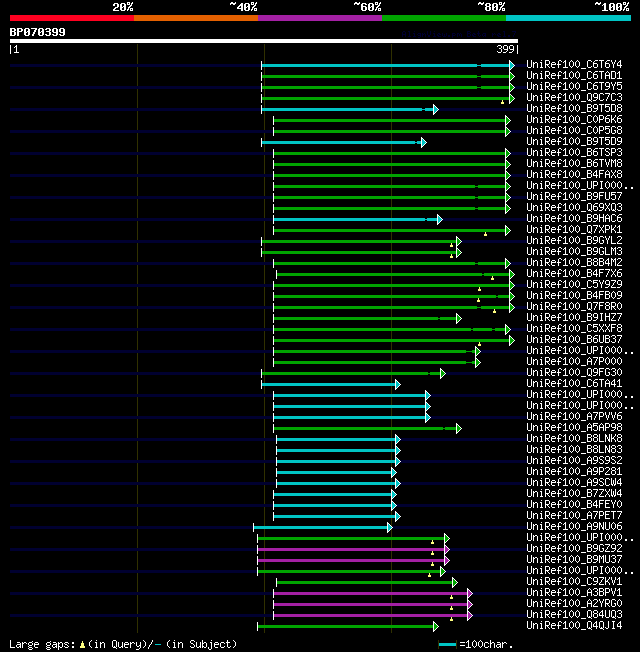Image resolution: width=640 pixels, height=652 pixels.
Task: Select the UniRef100_C0P5G8 hit name
Action: pyautogui.click(x=574, y=131)
